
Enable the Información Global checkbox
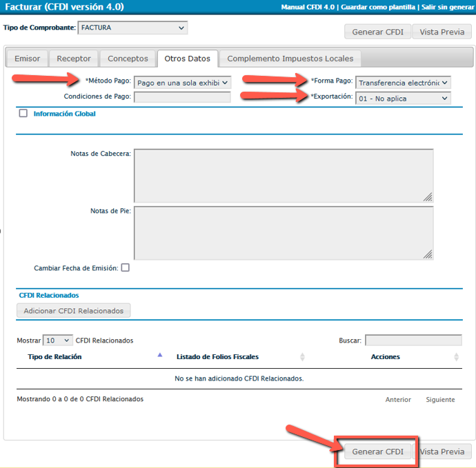coord(23,114)
